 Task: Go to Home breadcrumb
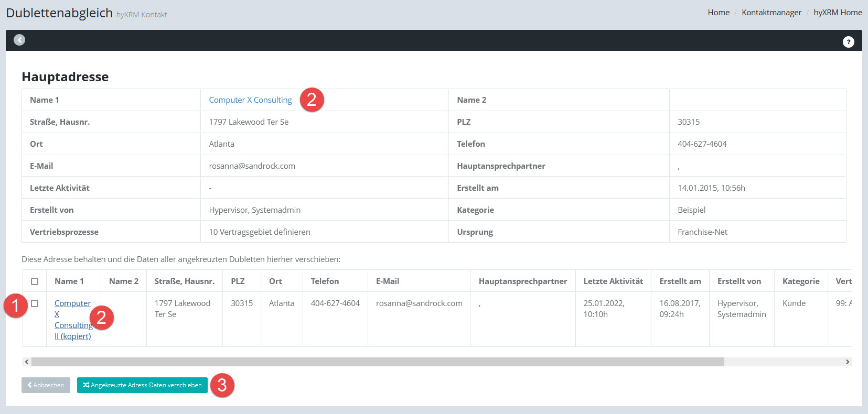pyautogui.click(x=718, y=13)
